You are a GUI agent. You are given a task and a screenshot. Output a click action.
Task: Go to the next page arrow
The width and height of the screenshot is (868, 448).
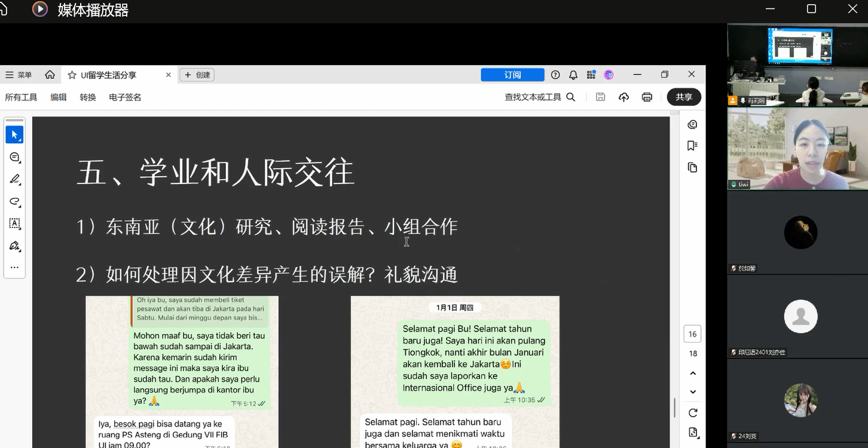(x=693, y=392)
